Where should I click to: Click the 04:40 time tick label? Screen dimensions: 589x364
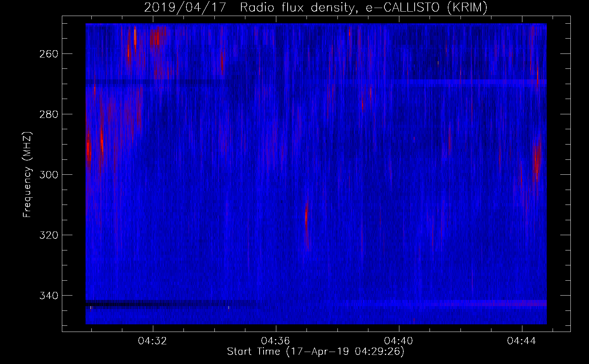pyautogui.click(x=399, y=341)
